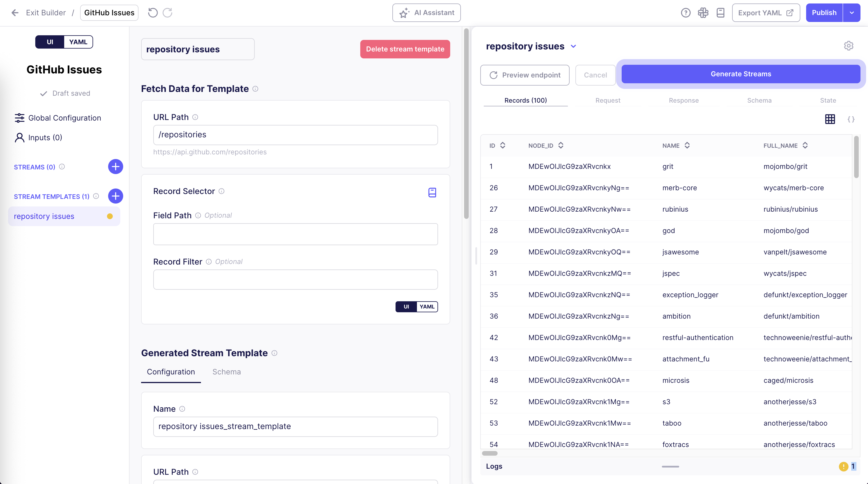Sort the records table by NAME column

tap(687, 145)
